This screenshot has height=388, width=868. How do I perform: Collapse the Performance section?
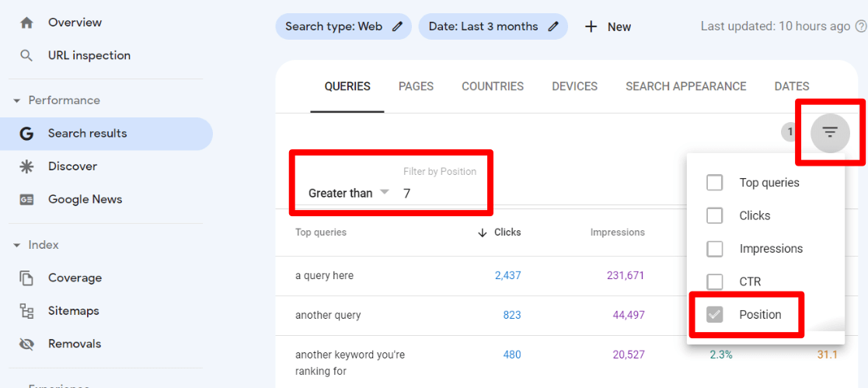16,101
